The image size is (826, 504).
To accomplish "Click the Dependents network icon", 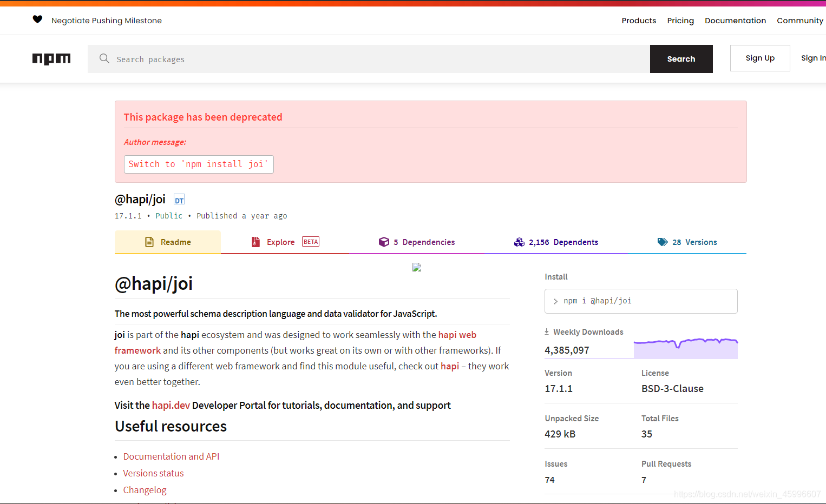I will 520,242.
